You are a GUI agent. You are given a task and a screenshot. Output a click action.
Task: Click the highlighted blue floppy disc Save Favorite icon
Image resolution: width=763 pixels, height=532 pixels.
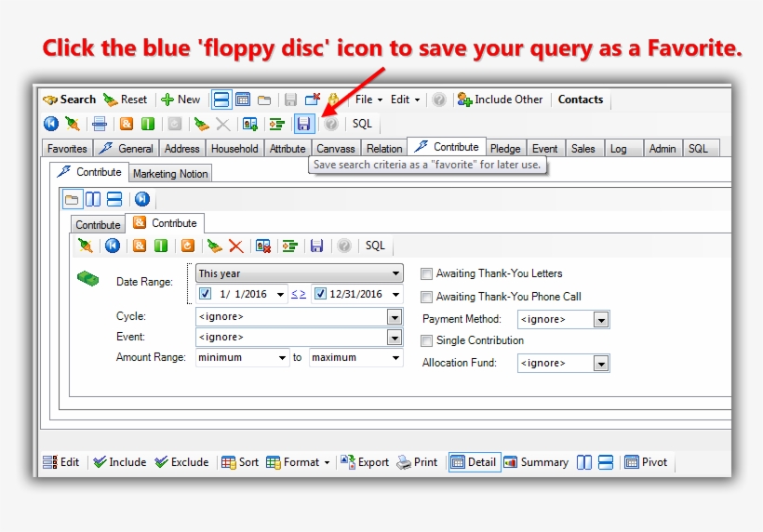point(303,124)
